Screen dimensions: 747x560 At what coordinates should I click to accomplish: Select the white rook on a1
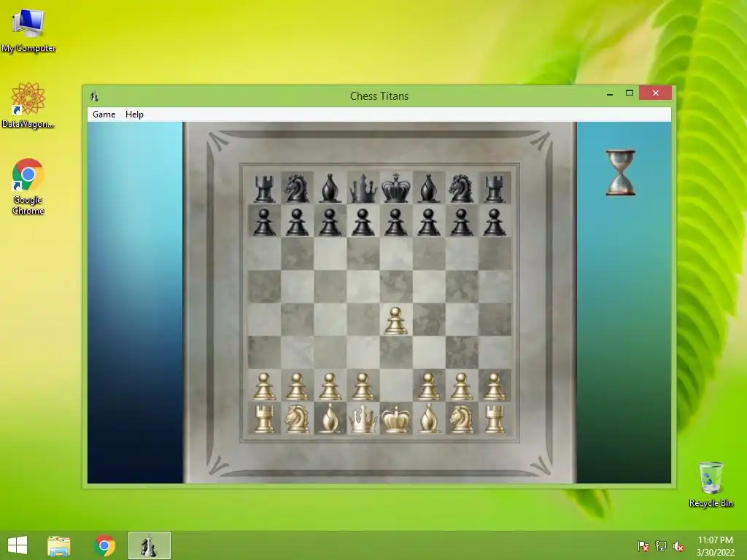coord(264,419)
